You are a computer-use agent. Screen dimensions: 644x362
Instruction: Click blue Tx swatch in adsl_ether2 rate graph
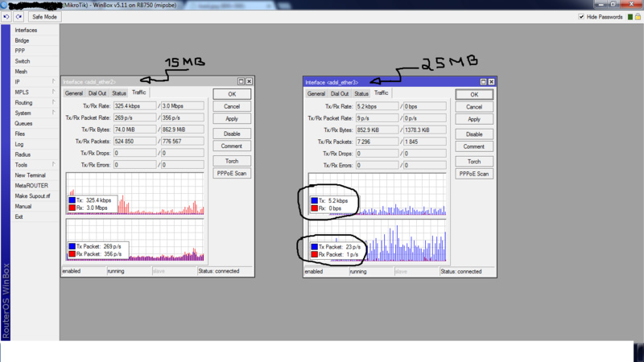click(x=72, y=200)
